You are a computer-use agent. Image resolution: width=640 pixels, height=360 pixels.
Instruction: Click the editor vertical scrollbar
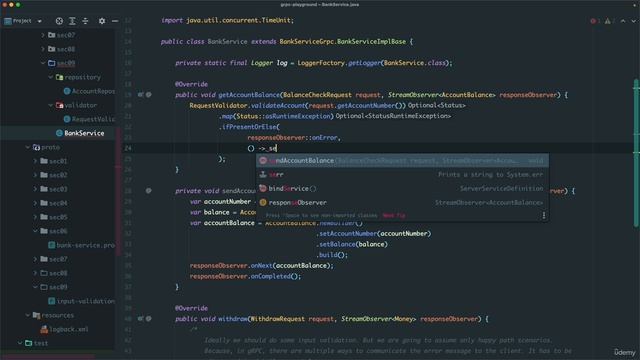tap(636, 153)
